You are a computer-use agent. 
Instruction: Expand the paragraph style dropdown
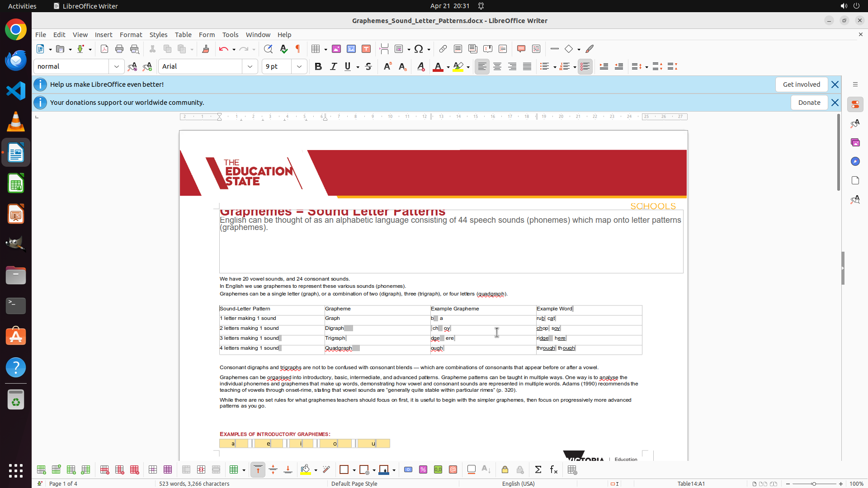(x=117, y=66)
